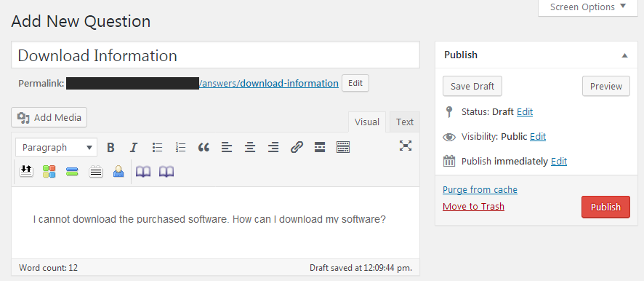Click into the editor text about downloading software
Viewport: 644px width, 281px height.
209,219
